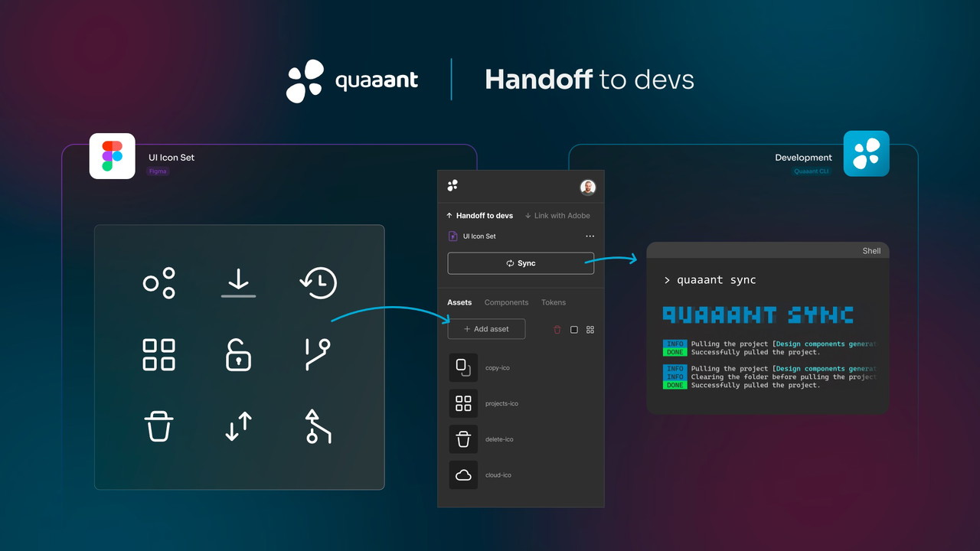Click the delete-ico asset icon
This screenshot has height=551, width=980.
(x=463, y=439)
